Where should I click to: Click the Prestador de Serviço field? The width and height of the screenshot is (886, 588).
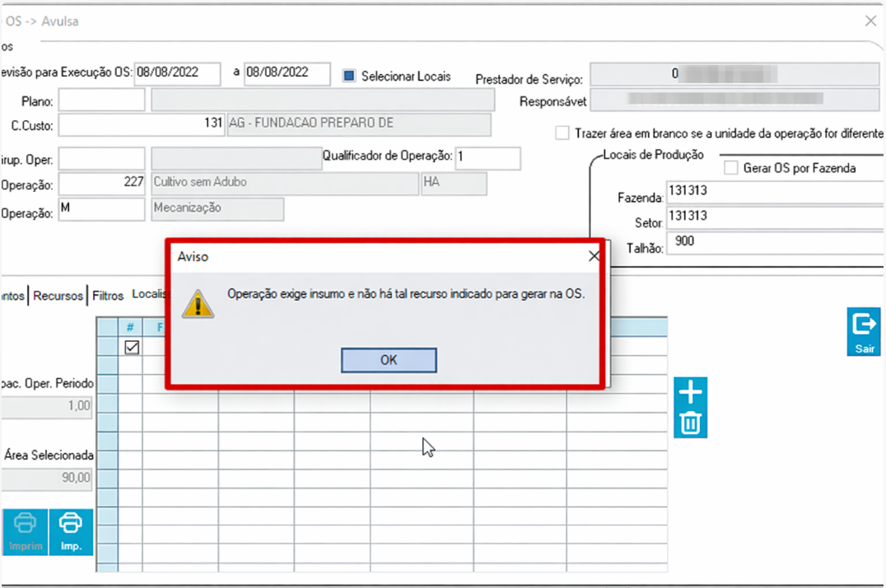pos(734,74)
